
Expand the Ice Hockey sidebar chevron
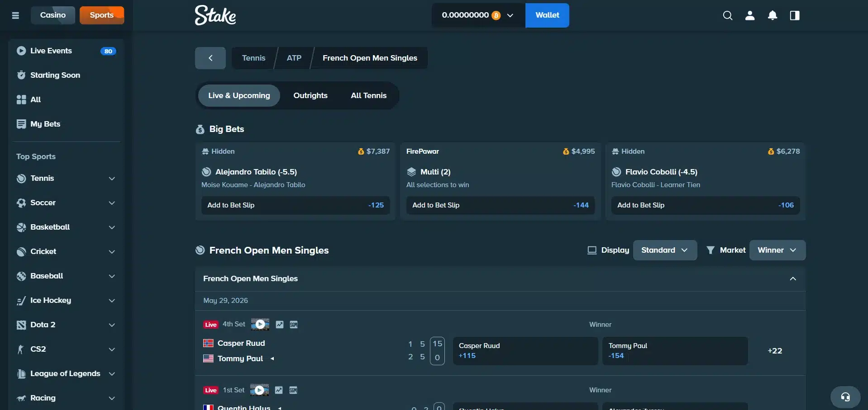click(112, 301)
